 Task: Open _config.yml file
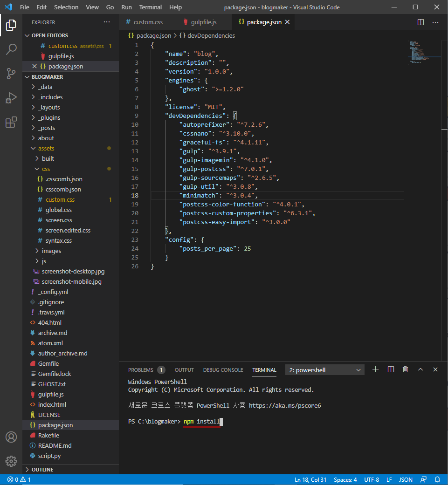(53, 292)
